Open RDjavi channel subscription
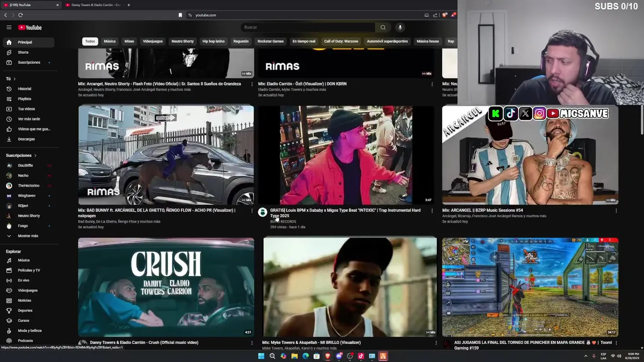Image resolution: width=644 pixels, height=362 pixels. pos(28,206)
